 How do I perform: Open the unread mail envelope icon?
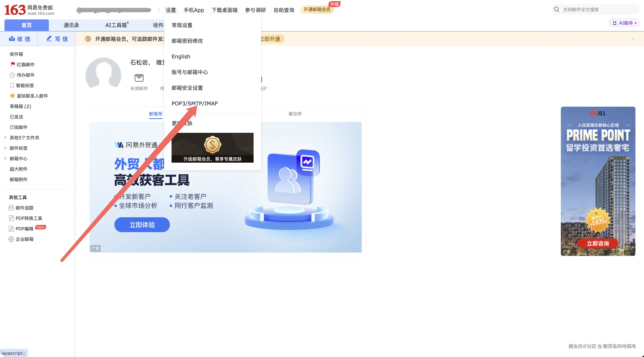(x=139, y=78)
